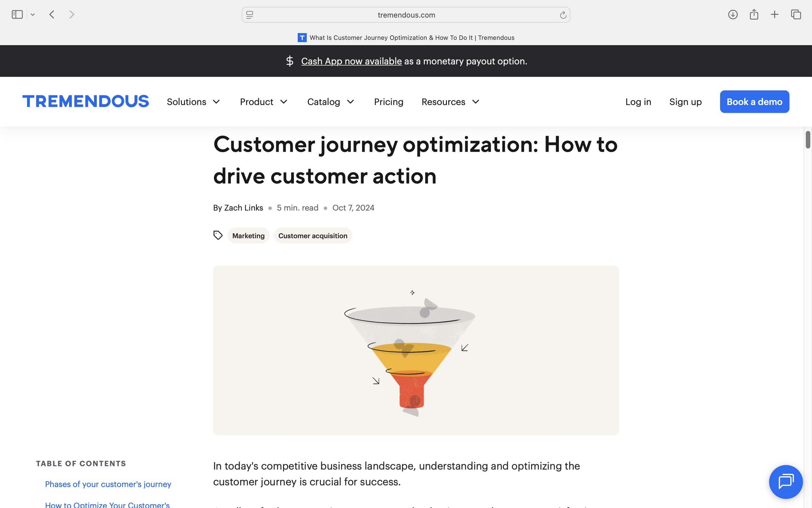The height and width of the screenshot is (508, 812).
Task: Select the Customer acquisition tag
Action: [x=313, y=236]
